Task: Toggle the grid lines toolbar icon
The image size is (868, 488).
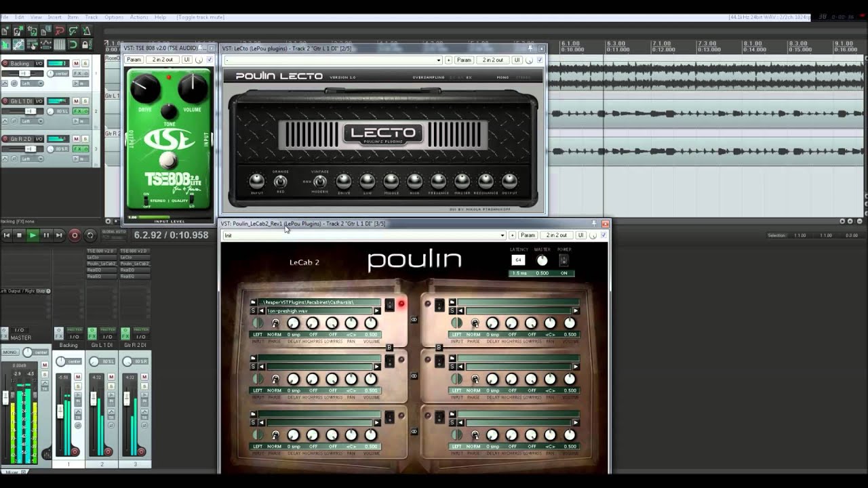Action: 60,45
